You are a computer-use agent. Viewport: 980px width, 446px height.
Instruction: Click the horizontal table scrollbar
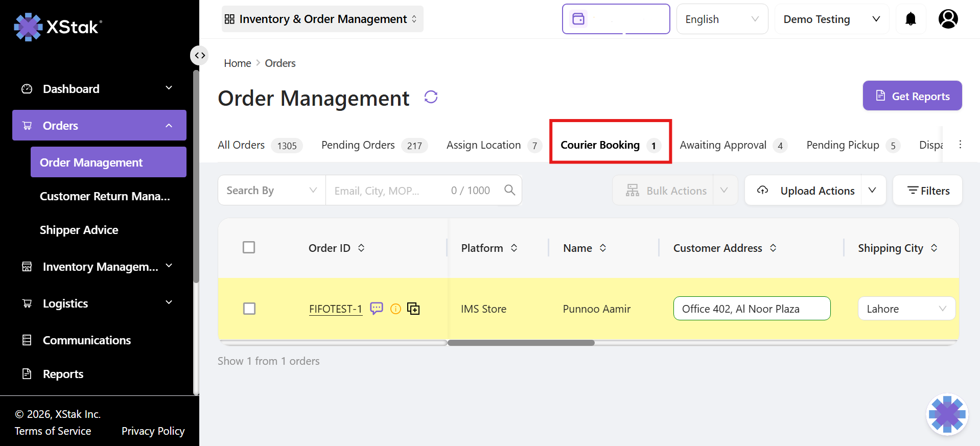coord(521,343)
